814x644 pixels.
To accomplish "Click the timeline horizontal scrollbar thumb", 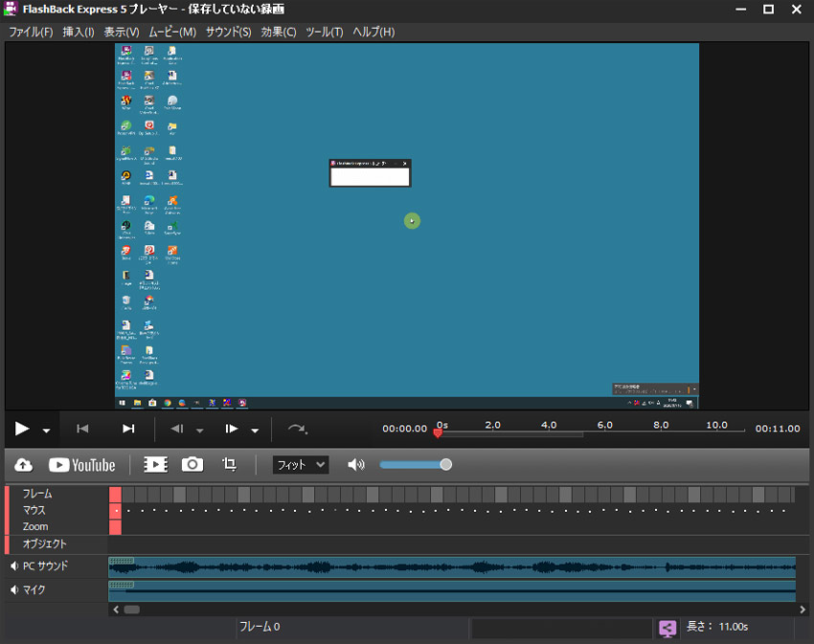I will tap(132, 610).
